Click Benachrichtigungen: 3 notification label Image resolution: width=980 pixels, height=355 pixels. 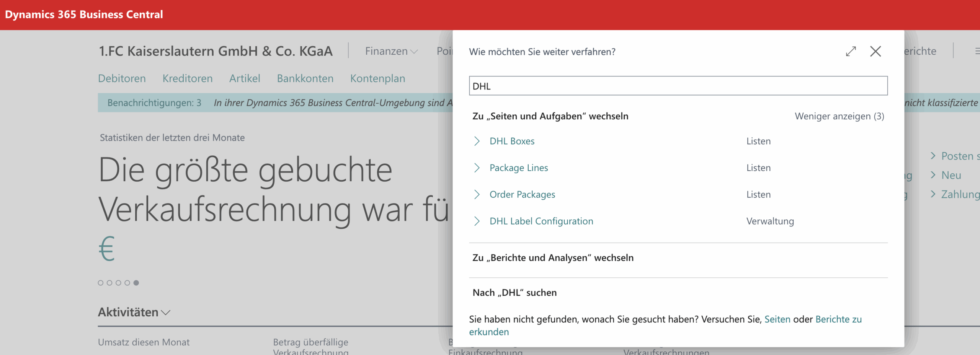click(154, 103)
